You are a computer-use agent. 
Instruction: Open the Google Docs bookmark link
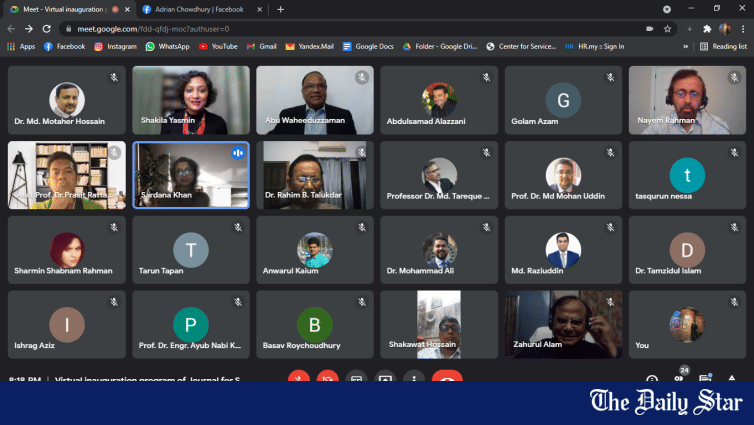(368, 46)
